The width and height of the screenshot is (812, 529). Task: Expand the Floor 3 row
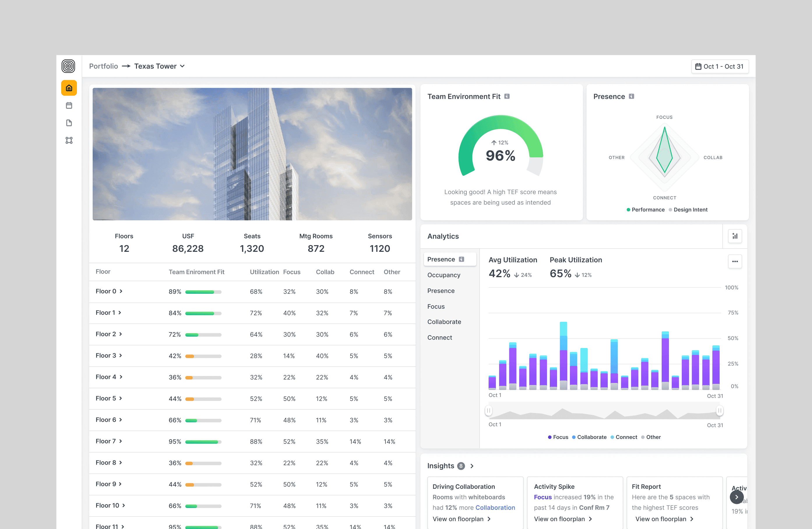[109, 356]
